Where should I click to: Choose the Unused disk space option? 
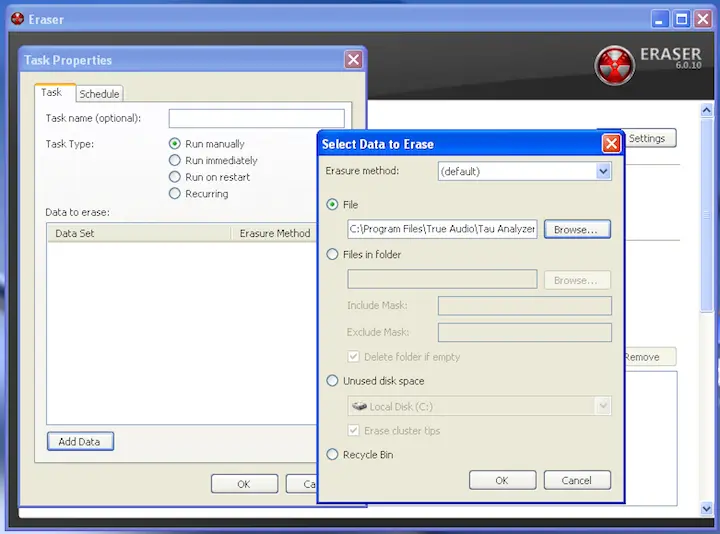pos(333,381)
